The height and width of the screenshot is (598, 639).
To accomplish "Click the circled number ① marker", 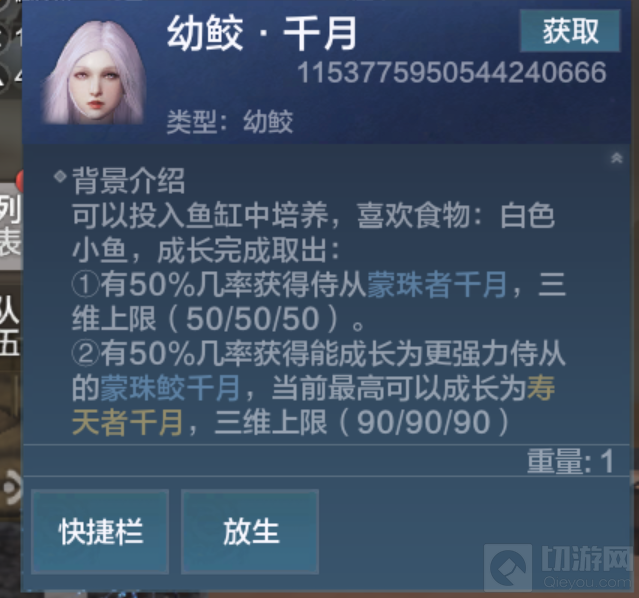I will tap(86, 285).
